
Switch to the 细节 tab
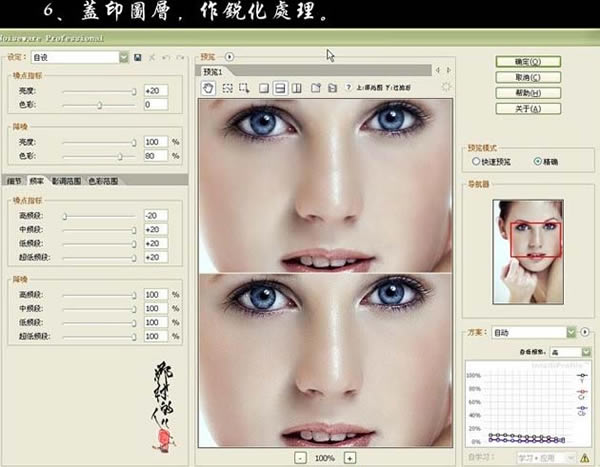[14, 181]
